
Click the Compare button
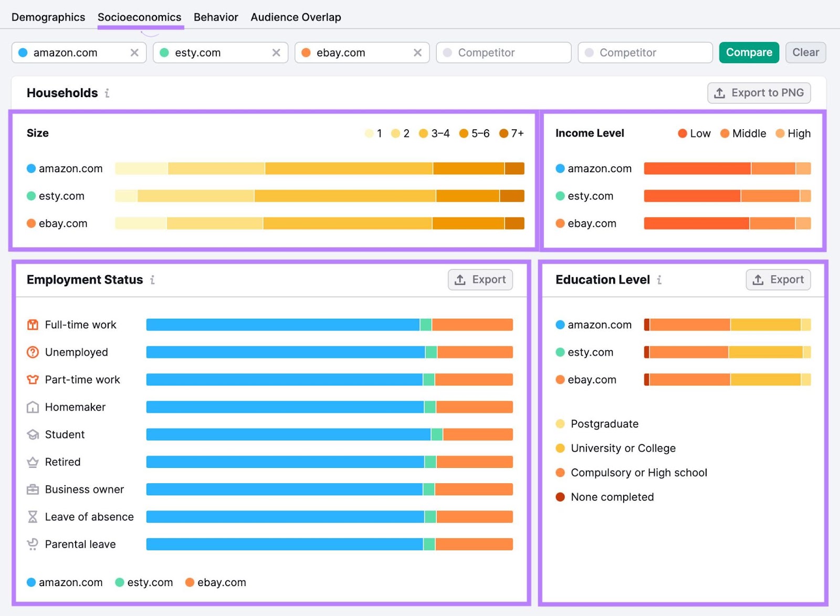(749, 53)
